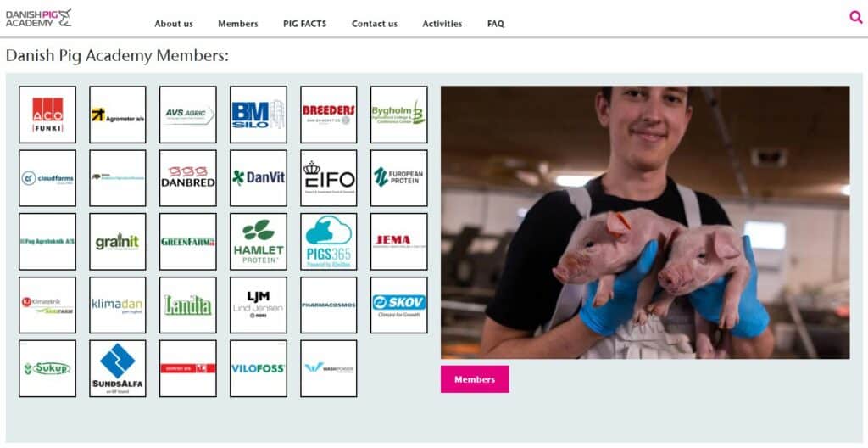
Task: Click the Vilofoss member logo
Action: (x=259, y=369)
